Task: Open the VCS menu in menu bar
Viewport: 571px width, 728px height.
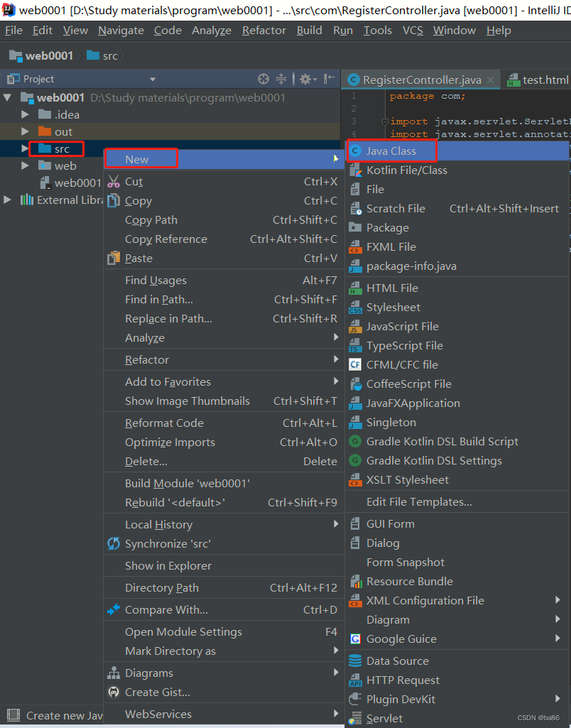Action: click(x=413, y=30)
